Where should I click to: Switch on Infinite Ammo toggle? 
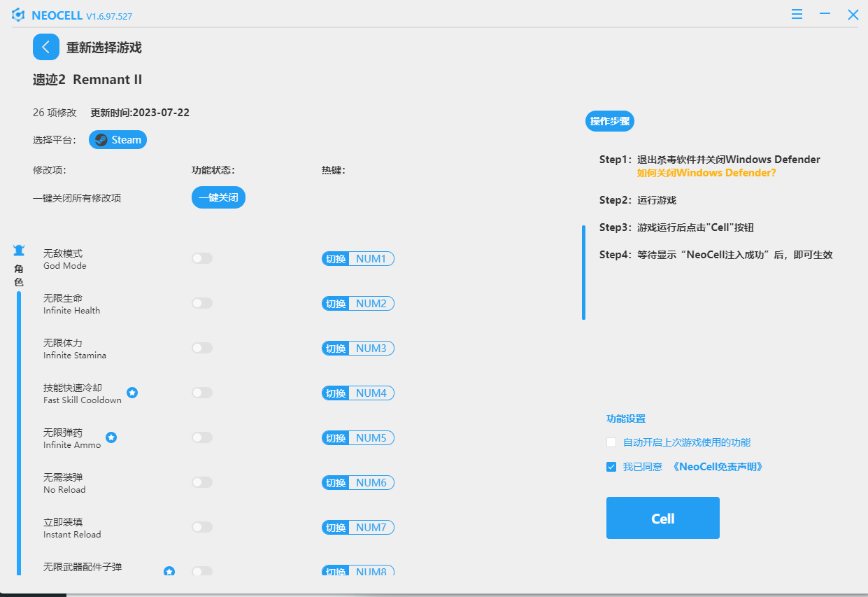(x=202, y=437)
